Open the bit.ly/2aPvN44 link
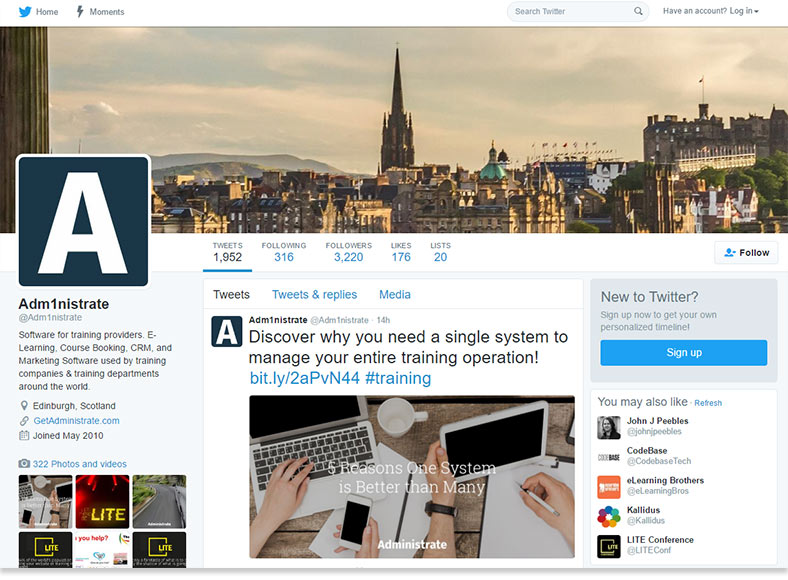 point(305,378)
